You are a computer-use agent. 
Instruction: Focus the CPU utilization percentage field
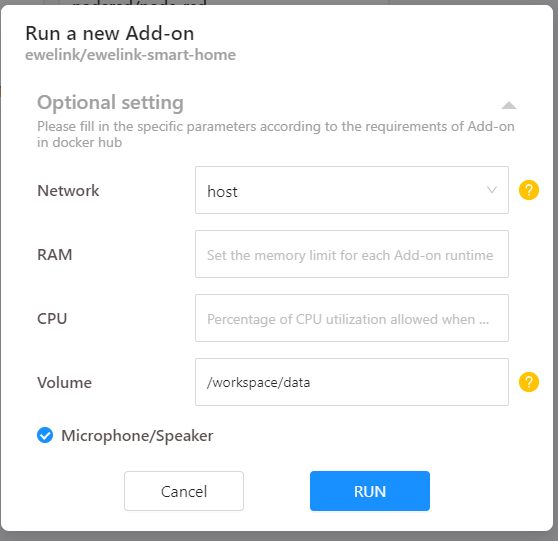[x=352, y=318]
